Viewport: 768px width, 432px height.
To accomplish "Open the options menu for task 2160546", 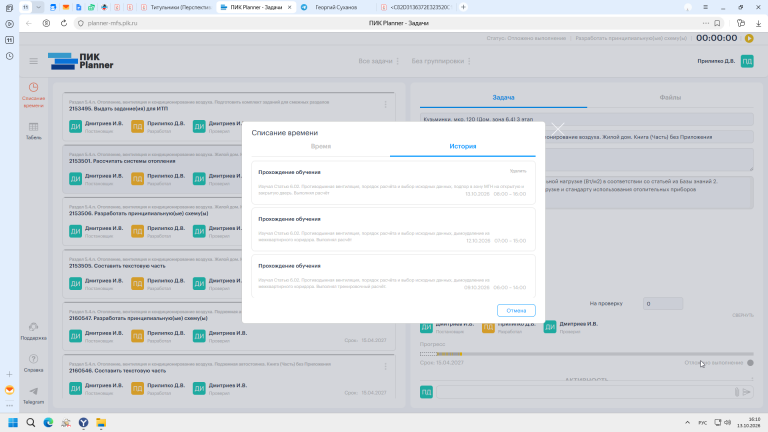I will click(385, 366).
